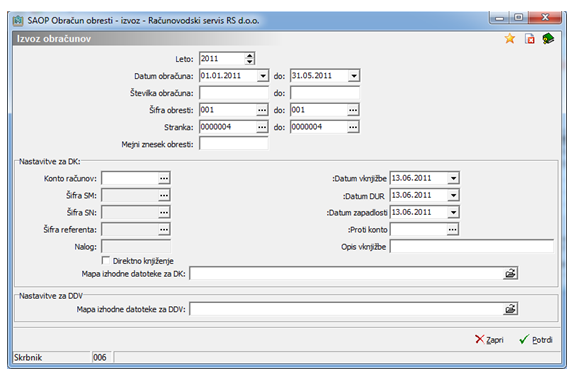
Task: Click the 006 status bar entry
Action: point(102,357)
